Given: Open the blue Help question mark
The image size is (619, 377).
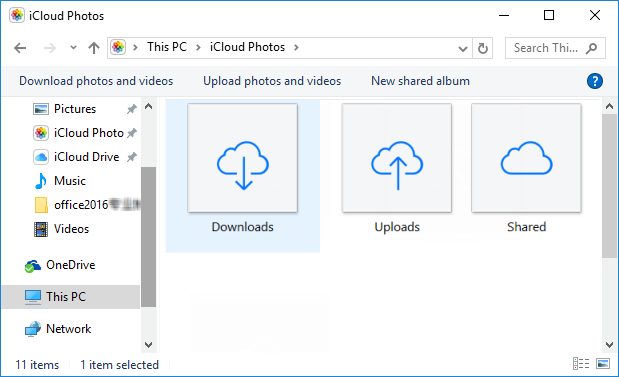Looking at the screenshot, I should [595, 81].
